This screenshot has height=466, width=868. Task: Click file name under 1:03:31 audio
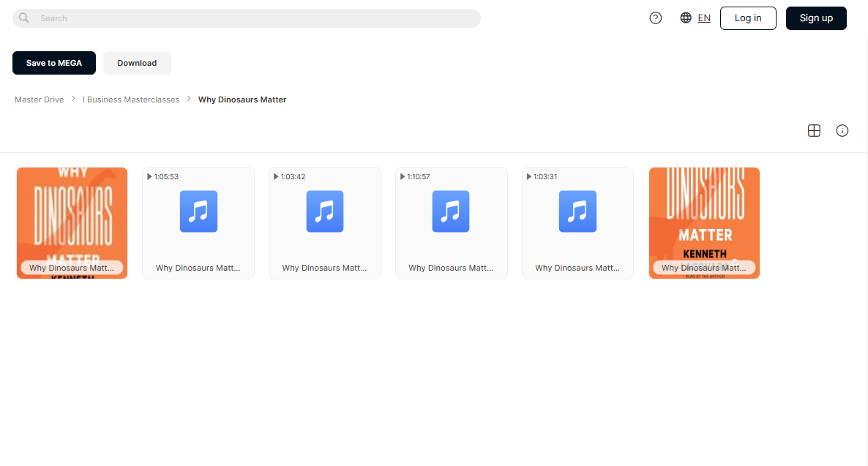point(577,268)
